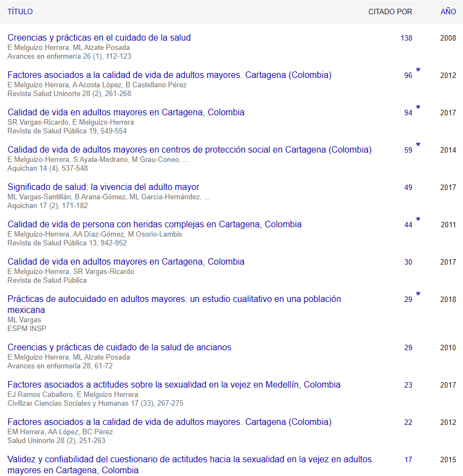This screenshot has width=463, height=476.
Task: Click the asterisk next to 59 citations
Action: tap(418, 145)
